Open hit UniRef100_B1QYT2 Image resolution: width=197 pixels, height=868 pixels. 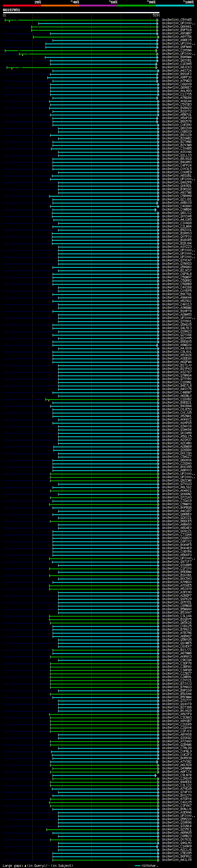(177, 111)
